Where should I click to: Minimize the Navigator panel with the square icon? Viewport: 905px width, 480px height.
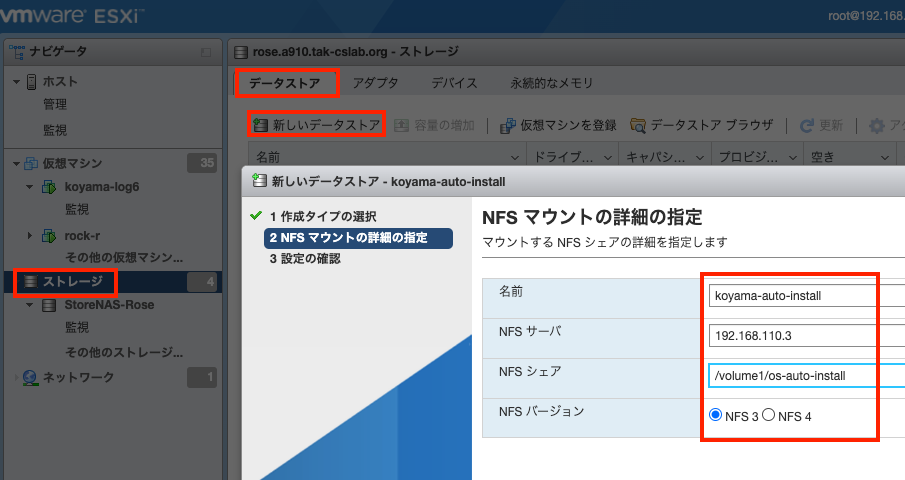206,52
